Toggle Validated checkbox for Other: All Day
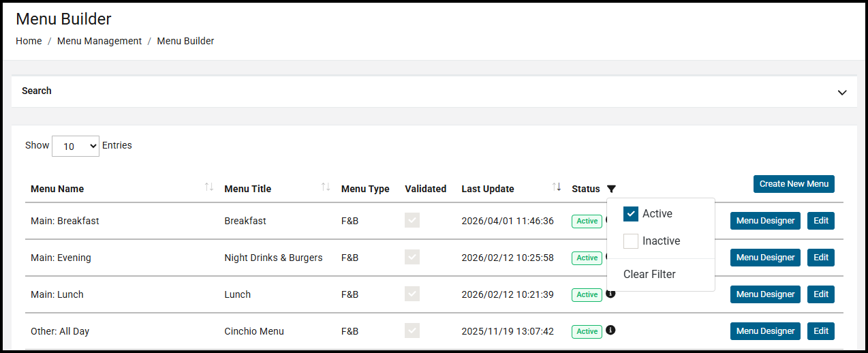 coord(412,331)
